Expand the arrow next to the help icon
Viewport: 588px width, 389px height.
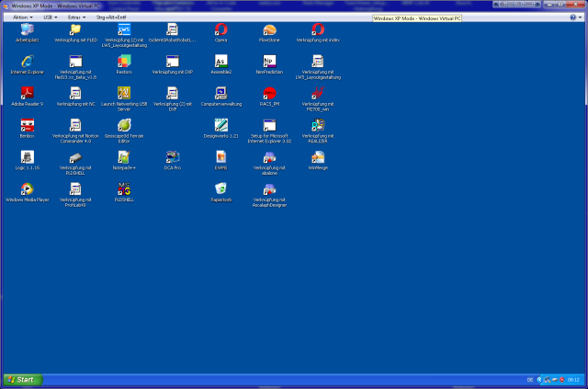(580, 17)
